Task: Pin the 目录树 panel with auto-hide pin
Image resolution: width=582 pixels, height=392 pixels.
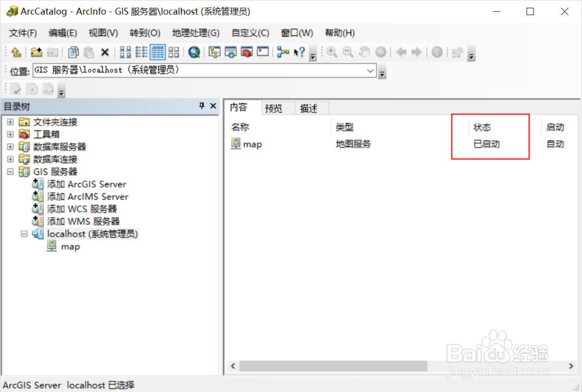Action: pyautogui.click(x=202, y=106)
